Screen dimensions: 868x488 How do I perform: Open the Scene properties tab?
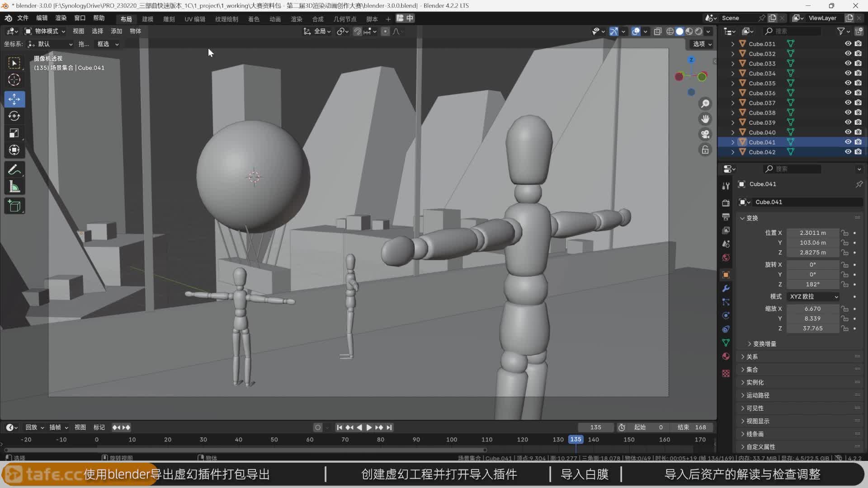[x=726, y=244]
